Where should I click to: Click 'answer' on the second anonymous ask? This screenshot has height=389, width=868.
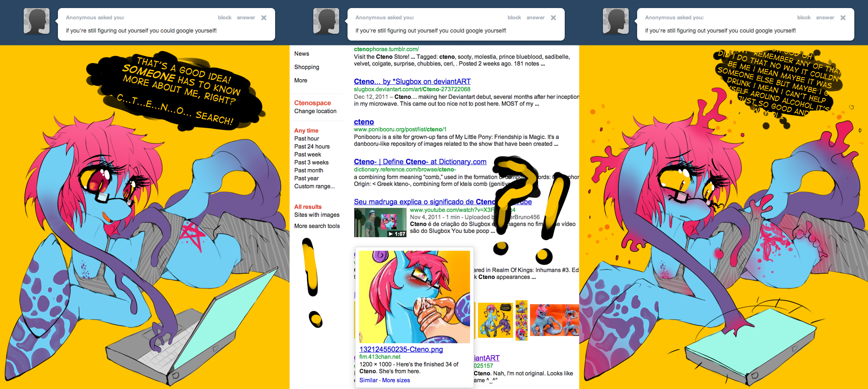(x=535, y=18)
